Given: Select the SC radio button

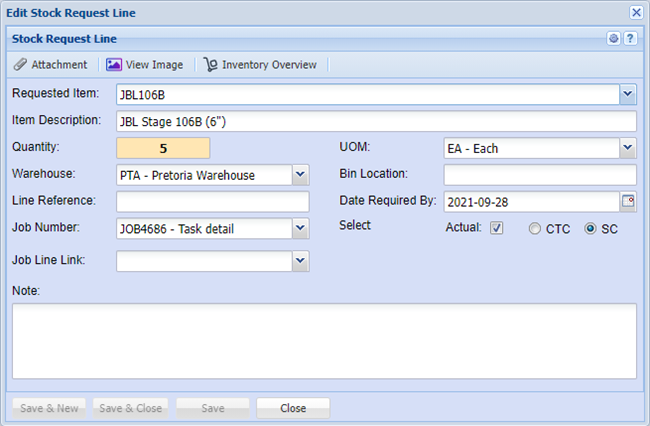Looking at the screenshot, I should 590,228.
